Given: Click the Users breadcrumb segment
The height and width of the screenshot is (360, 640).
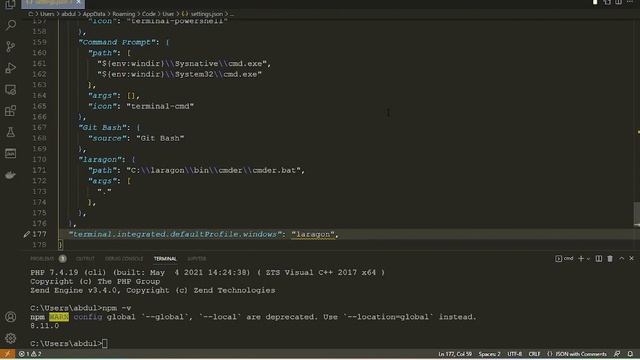Looking at the screenshot, I should [x=47, y=14].
